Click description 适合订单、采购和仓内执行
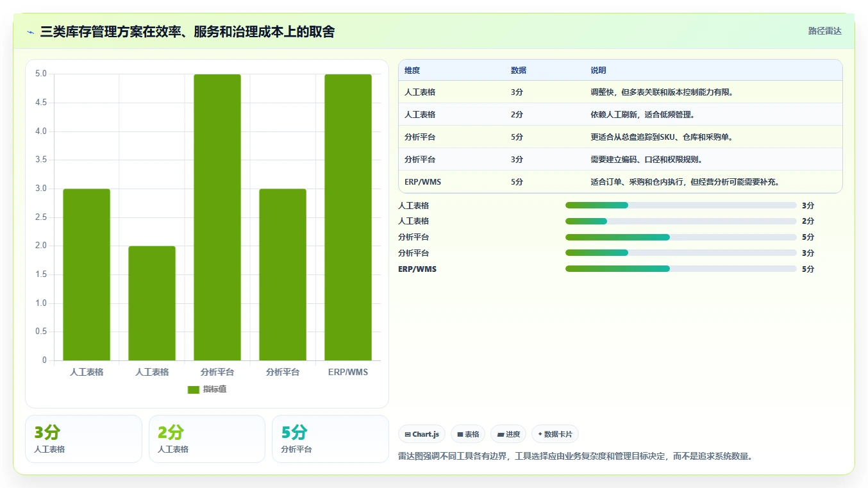868x488 pixels. coord(685,182)
